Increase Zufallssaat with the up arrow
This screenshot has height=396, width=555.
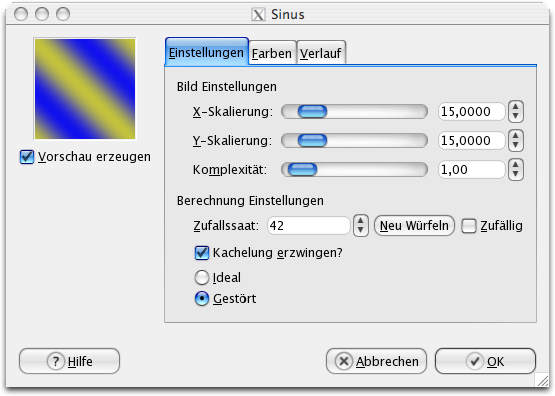tap(361, 221)
